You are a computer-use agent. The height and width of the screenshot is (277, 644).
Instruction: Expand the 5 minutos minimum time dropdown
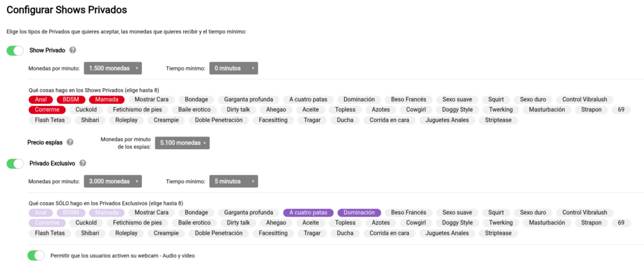pyautogui.click(x=234, y=181)
